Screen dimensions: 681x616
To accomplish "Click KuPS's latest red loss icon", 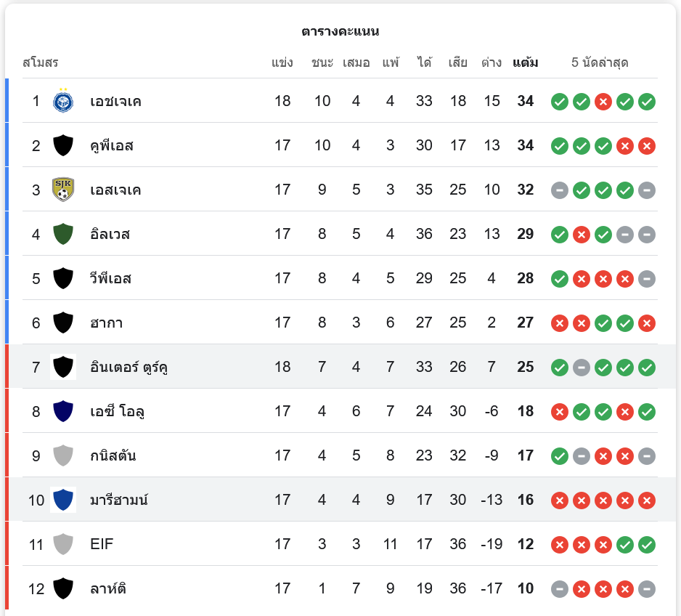I will tap(647, 146).
